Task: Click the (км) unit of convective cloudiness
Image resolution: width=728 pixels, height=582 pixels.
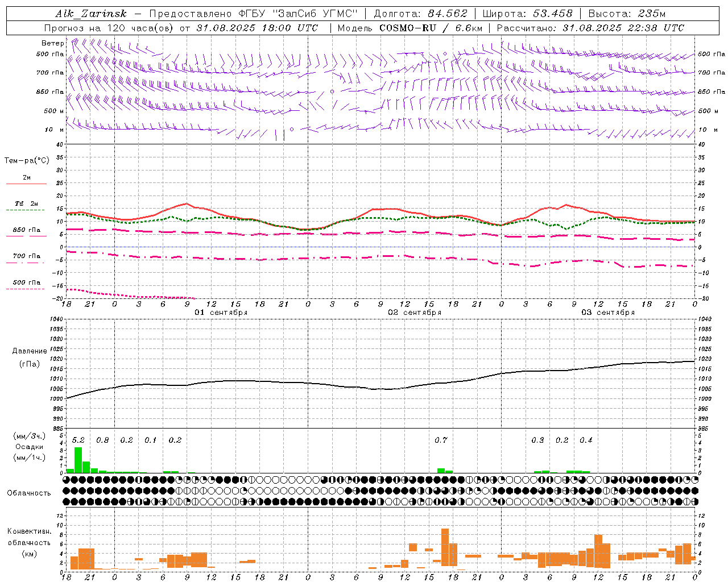Action: [x=30, y=554]
